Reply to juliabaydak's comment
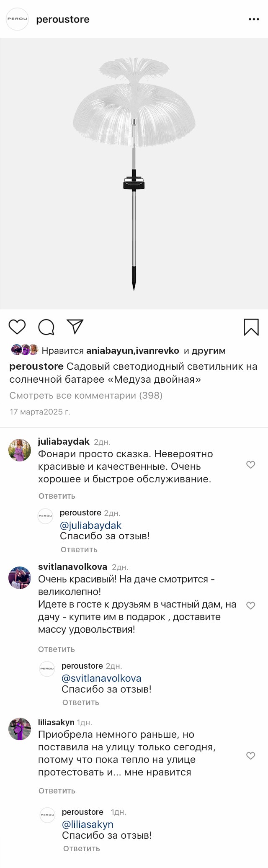 57,496
